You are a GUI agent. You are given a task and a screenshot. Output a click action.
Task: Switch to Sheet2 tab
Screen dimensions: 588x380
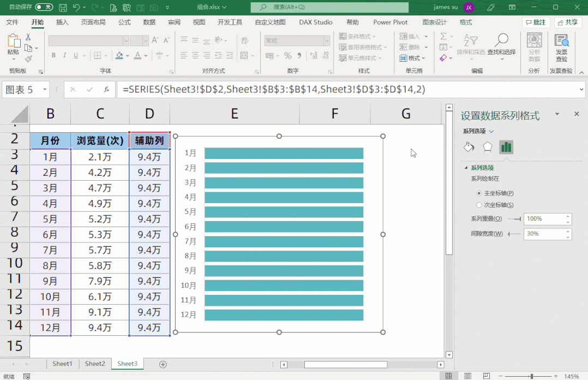click(x=95, y=364)
